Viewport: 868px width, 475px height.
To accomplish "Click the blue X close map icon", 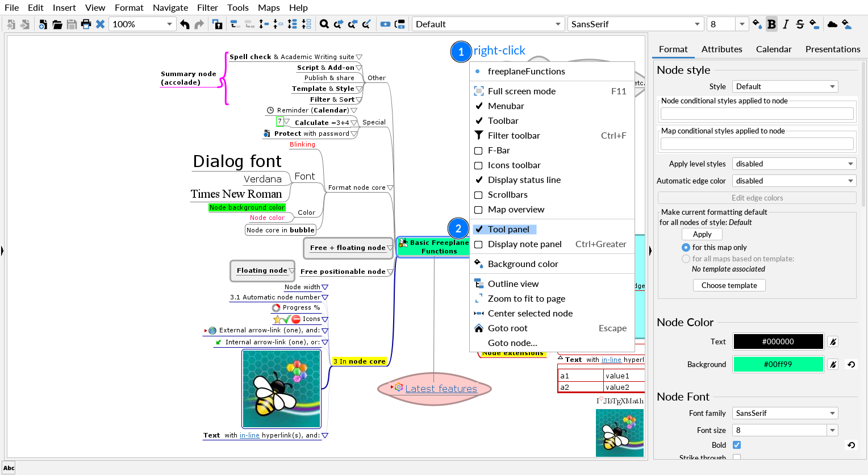I will click(100, 24).
